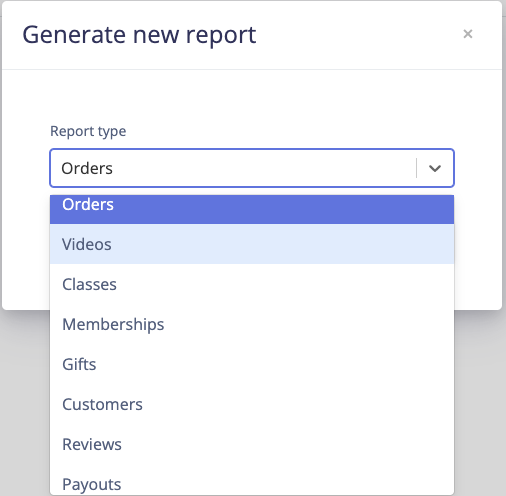Pick the Classes report type

(252, 284)
